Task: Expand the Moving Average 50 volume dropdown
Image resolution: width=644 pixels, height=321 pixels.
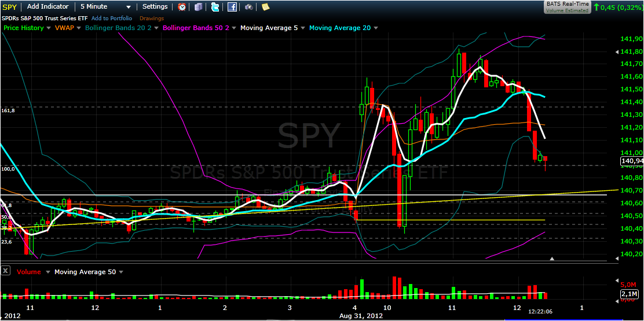Action: (x=122, y=272)
